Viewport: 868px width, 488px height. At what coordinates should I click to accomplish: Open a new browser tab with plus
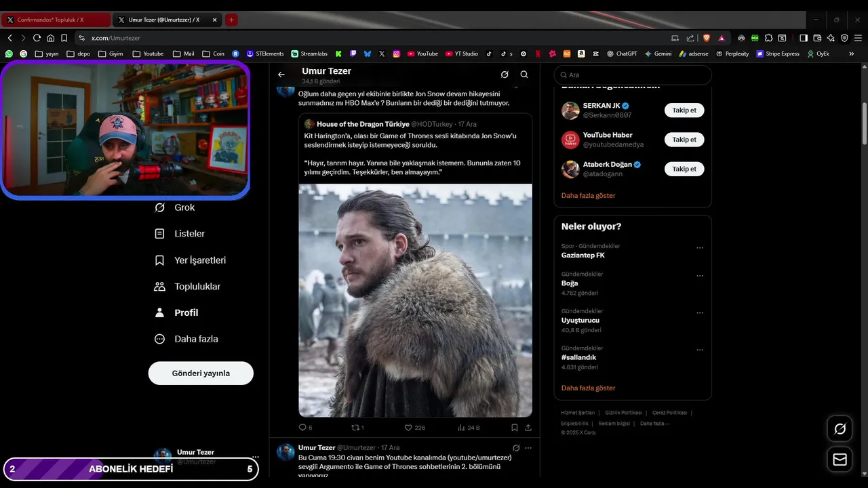pos(231,20)
